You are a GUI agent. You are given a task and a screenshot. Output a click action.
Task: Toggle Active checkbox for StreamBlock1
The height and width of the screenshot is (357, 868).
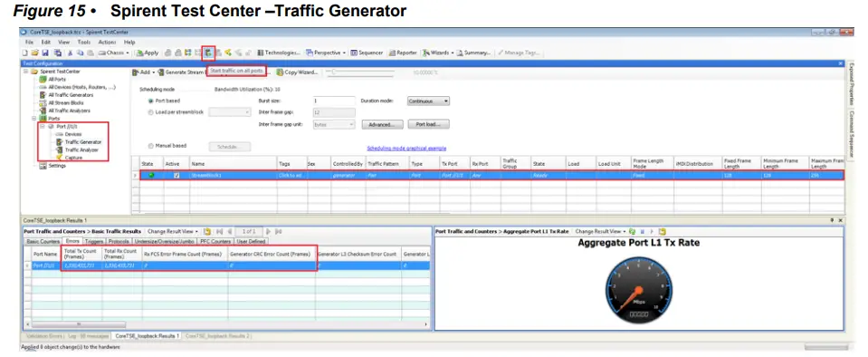click(176, 175)
